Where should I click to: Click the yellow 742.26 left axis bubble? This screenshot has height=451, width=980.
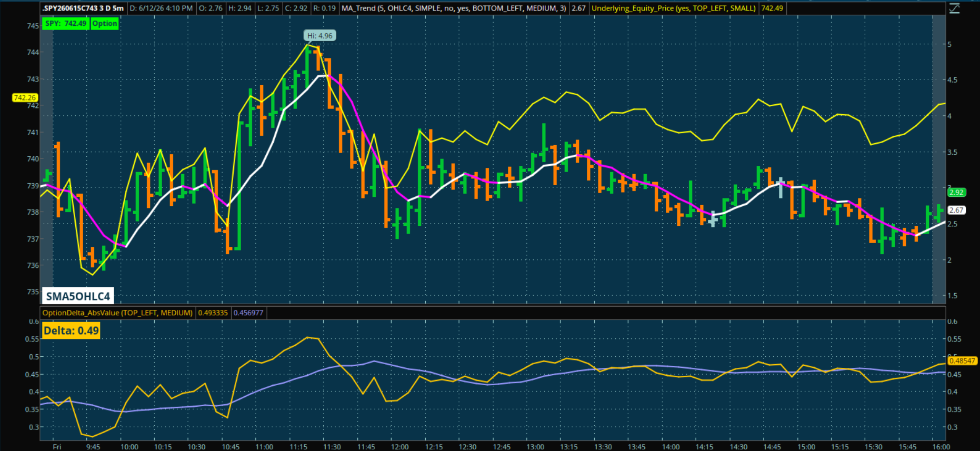point(25,98)
